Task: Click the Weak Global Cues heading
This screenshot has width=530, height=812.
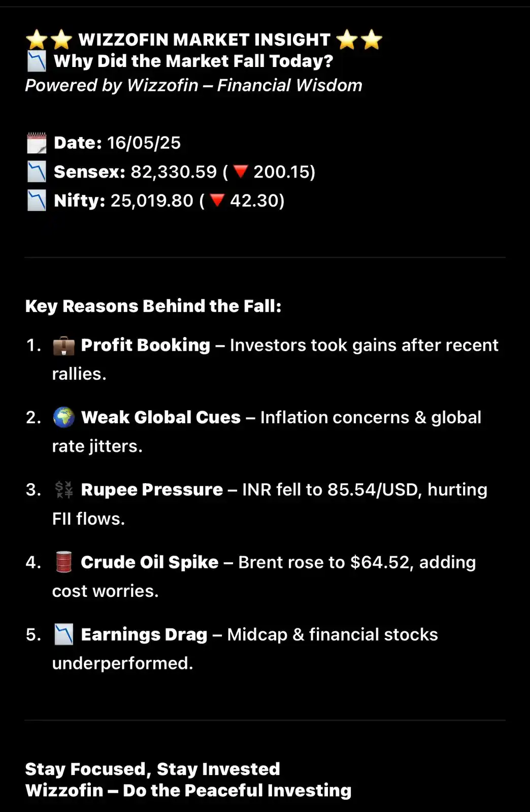Action: point(161,418)
